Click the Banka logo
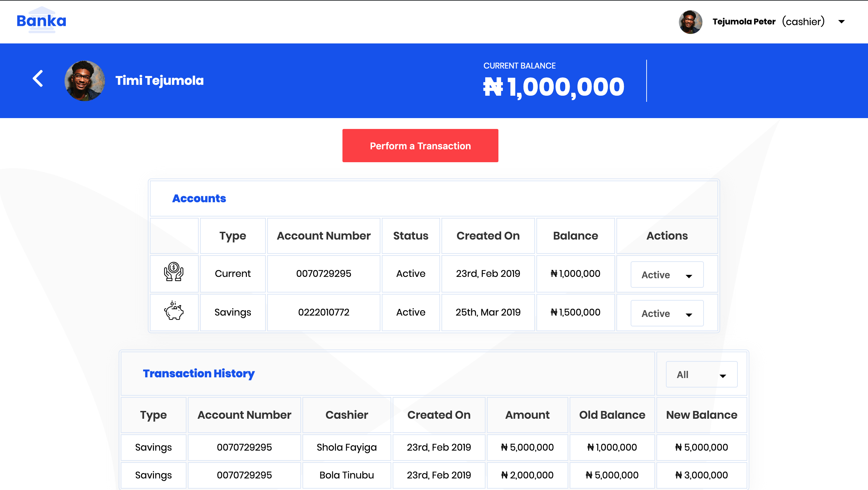 [x=41, y=21]
